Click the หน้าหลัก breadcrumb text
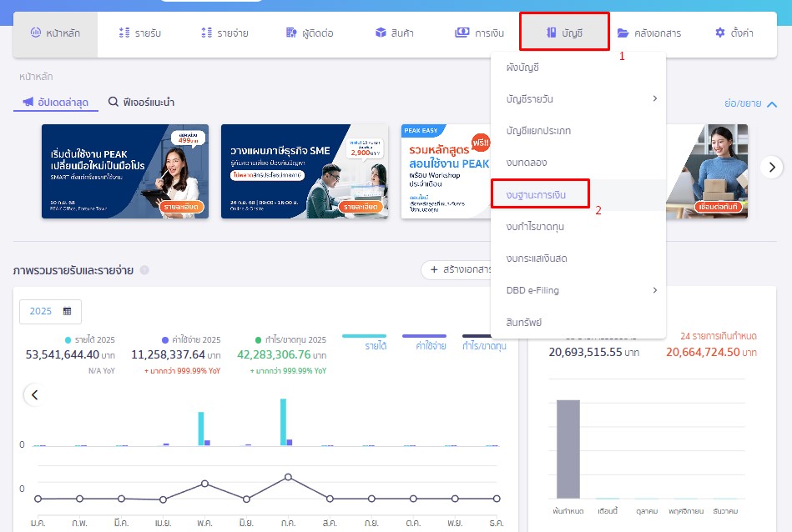The image size is (792, 532). click(x=36, y=77)
